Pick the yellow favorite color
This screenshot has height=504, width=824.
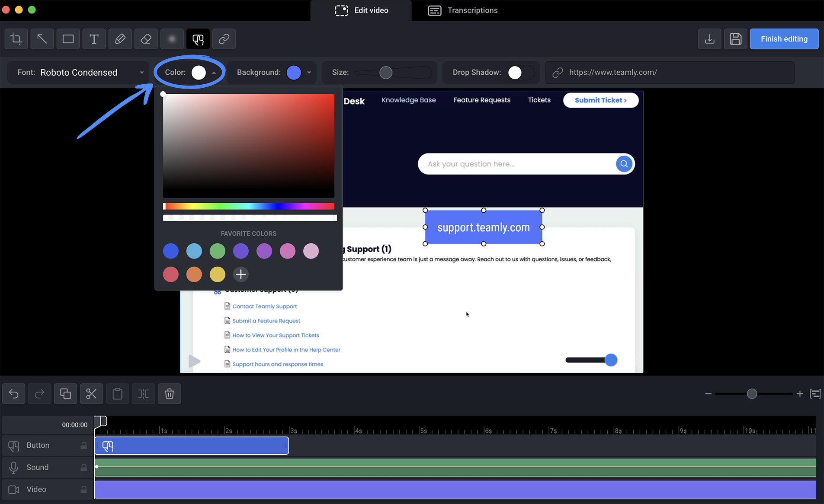217,274
